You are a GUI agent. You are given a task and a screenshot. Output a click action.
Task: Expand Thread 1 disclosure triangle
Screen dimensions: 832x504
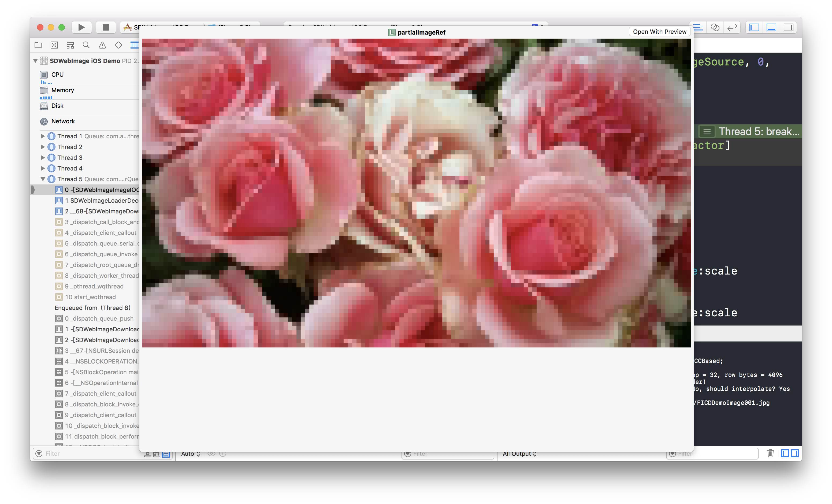[x=43, y=136]
